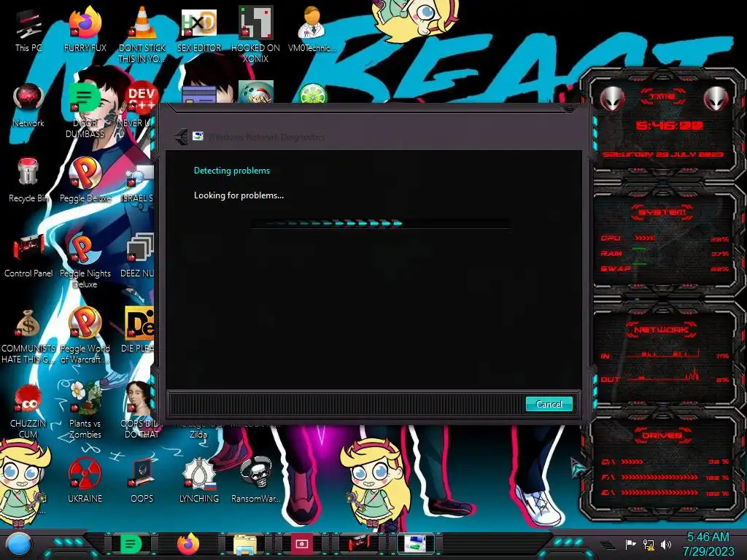Viewport: 747px width, 560px height.
Task: Open Control Panel desktop icon
Action: pyautogui.click(x=28, y=255)
